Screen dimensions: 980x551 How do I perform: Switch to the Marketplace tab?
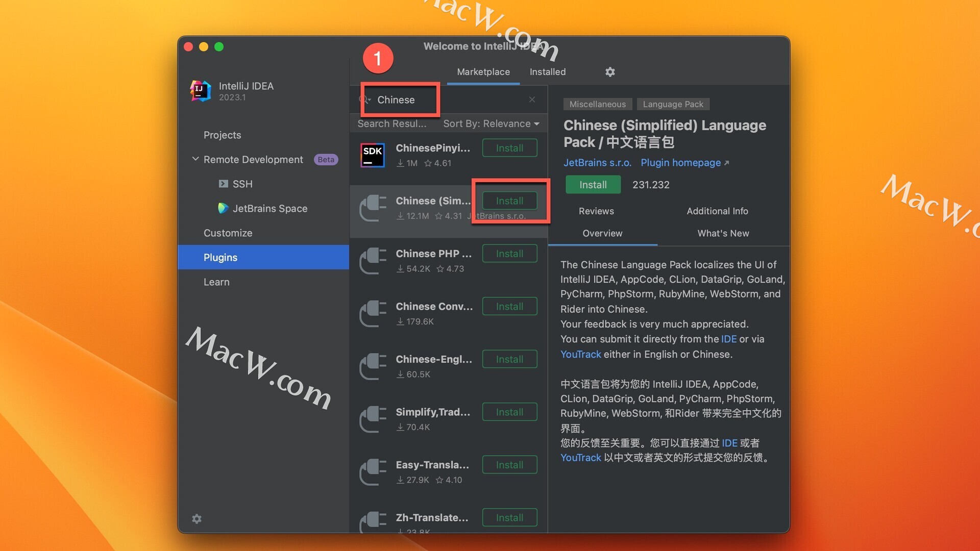coord(483,72)
